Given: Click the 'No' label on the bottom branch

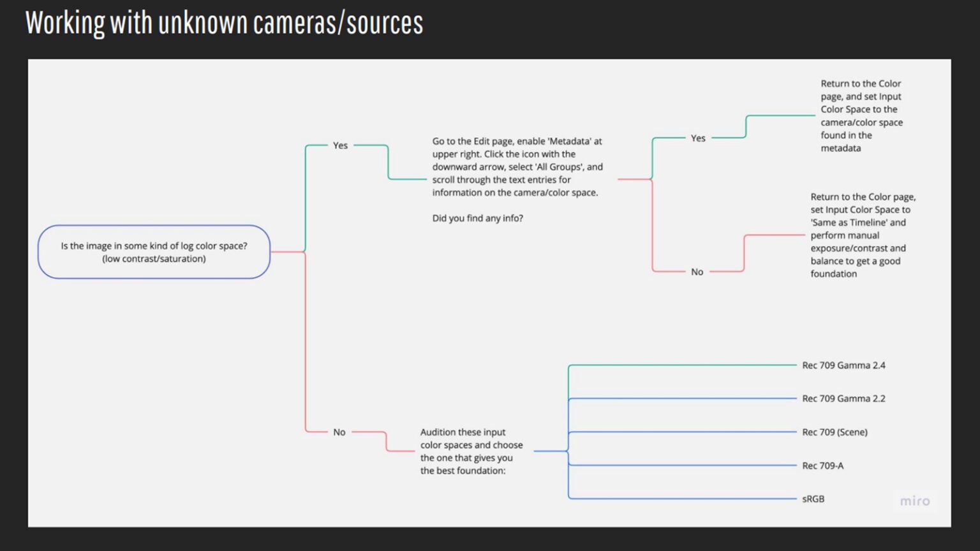Looking at the screenshot, I should coord(339,432).
